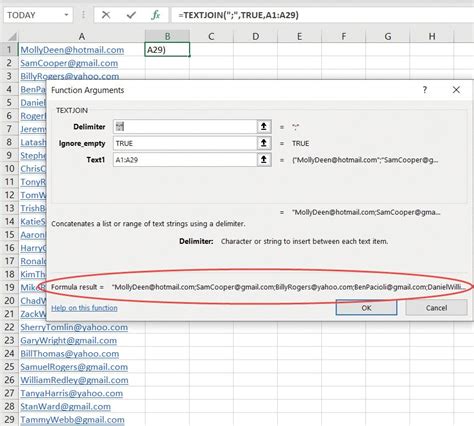Screen dimensions: 474x426
Task: Select row 22 header
Action: click(x=9, y=327)
